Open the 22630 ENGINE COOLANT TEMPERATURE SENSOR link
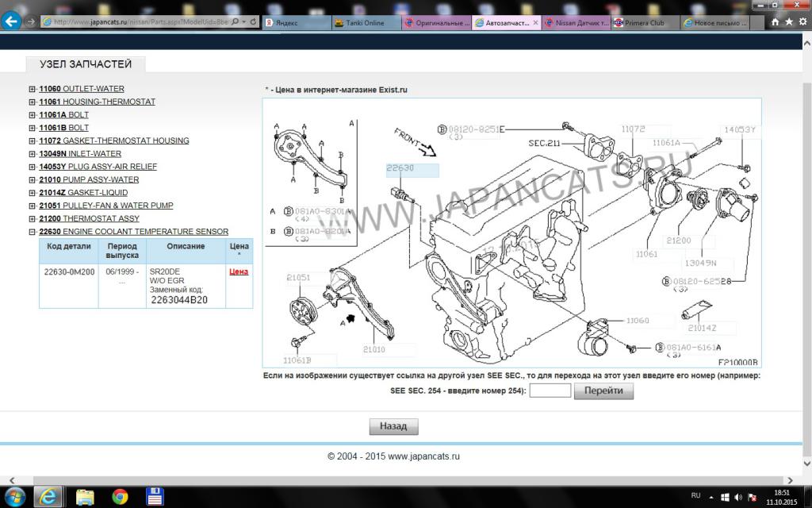This screenshot has height=508, width=812. click(x=133, y=231)
